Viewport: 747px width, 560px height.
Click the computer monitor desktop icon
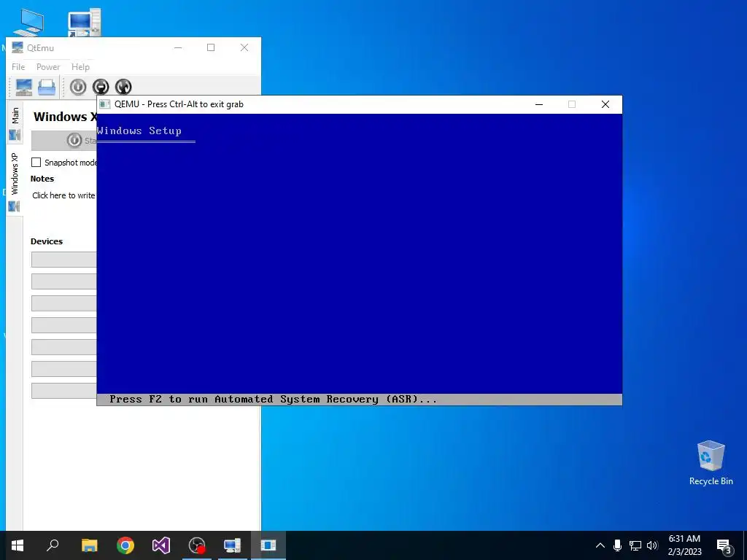29,23
